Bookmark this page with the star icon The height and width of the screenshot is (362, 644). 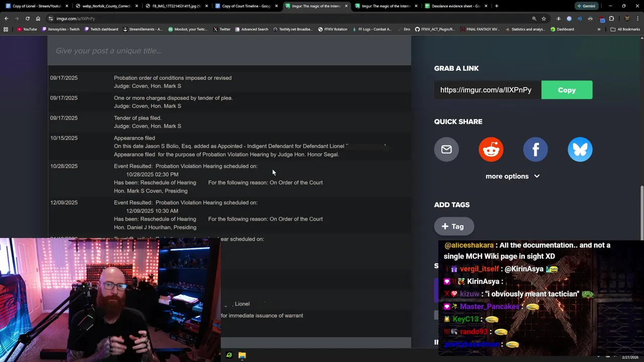click(543, 19)
